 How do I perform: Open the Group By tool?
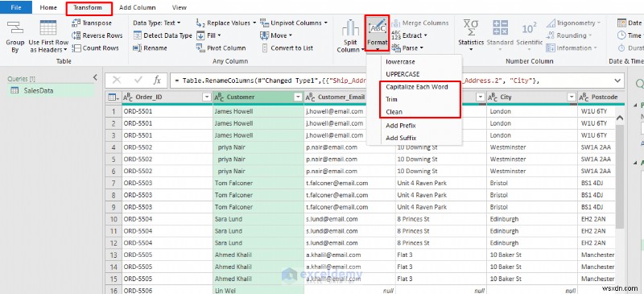point(15,36)
